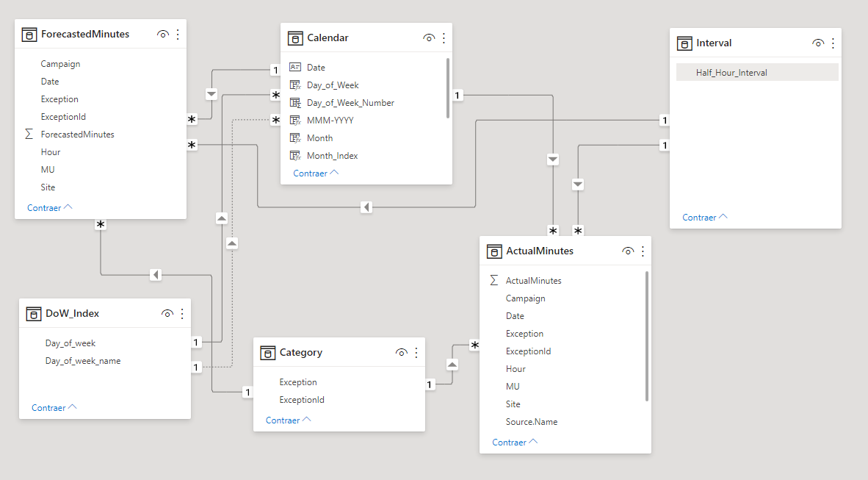The image size is (868, 480).
Task: Collapse Interval table via Contraer
Action: [705, 218]
